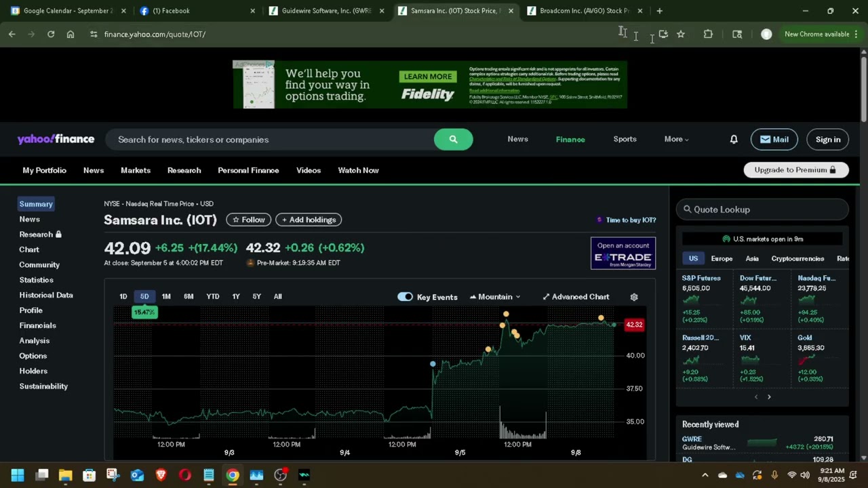
Task: Open Brave browser from taskbar
Action: click(161, 475)
